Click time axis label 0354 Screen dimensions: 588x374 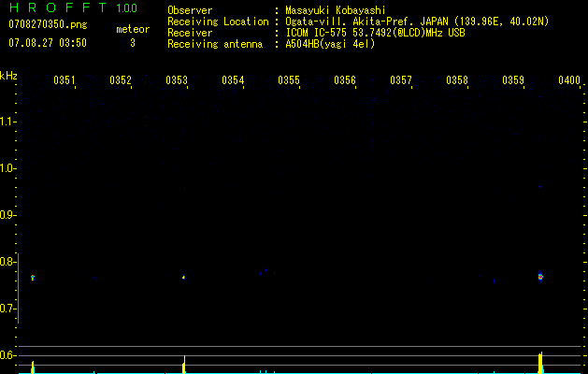click(x=233, y=80)
